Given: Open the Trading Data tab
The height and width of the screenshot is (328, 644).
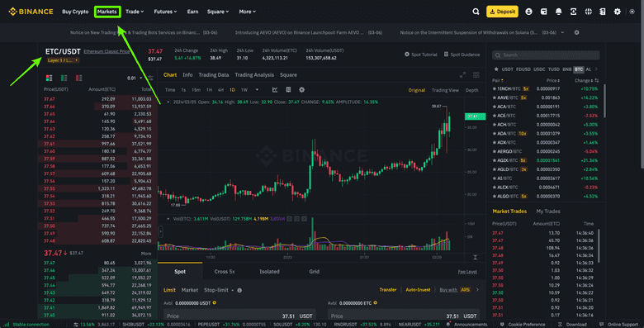Looking at the screenshot, I should pos(214,75).
